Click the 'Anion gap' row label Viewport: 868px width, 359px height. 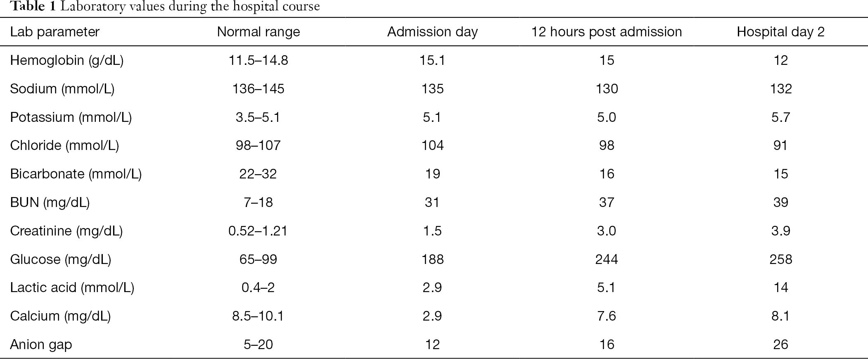pos(41,345)
